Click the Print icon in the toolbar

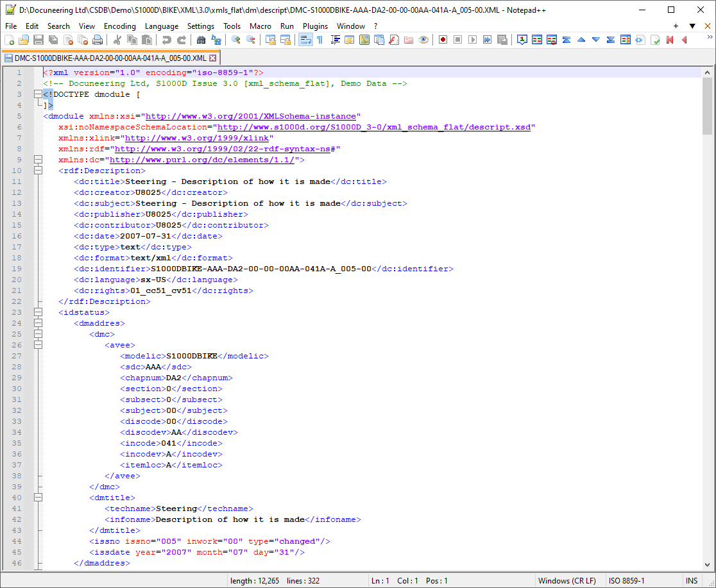point(98,40)
